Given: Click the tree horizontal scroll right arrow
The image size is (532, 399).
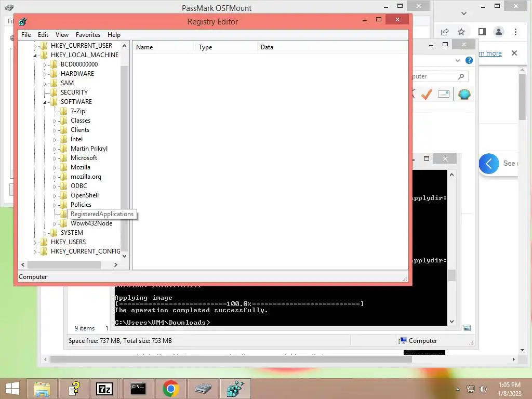Looking at the screenshot, I should [116, 264].
